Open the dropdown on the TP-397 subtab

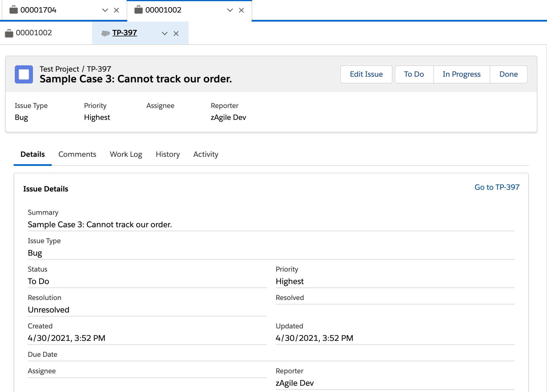tap(165, 33)
